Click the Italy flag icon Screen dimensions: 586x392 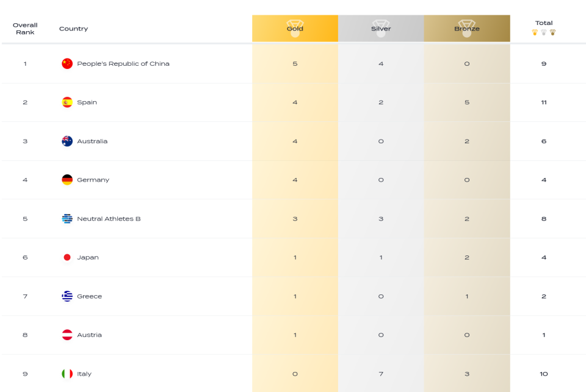coord(67,374)
